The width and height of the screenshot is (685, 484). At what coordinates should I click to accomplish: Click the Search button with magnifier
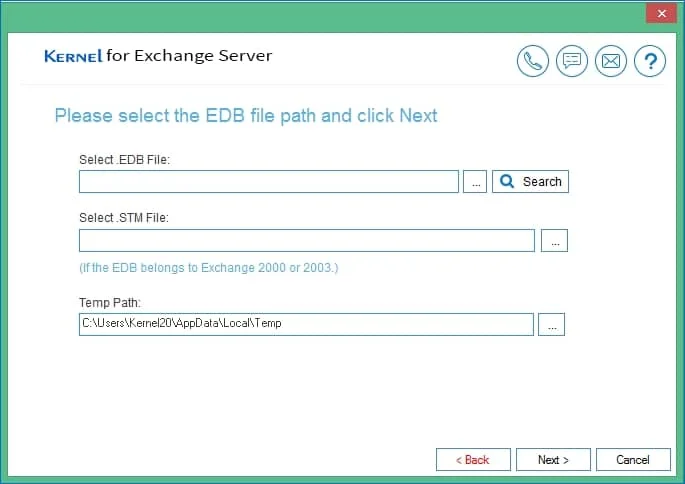pyautogui.click(x=530, y=181)
